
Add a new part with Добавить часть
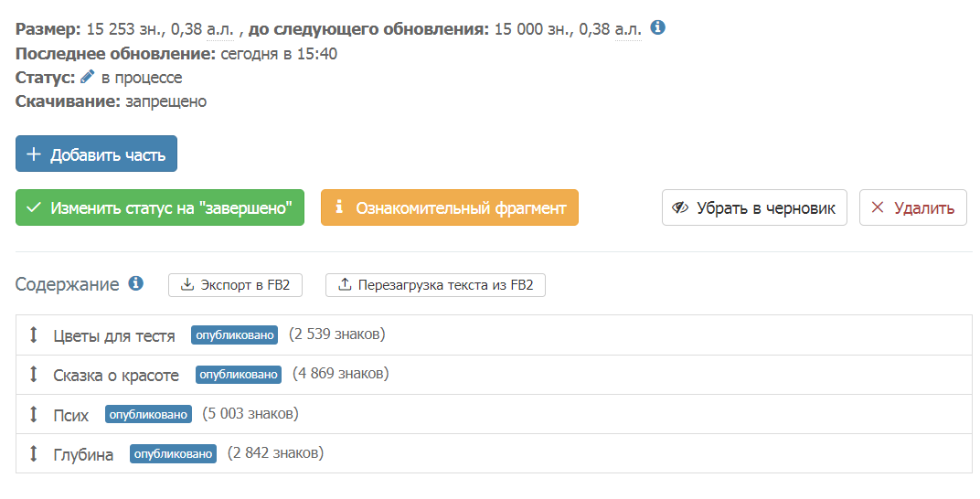(96, 154)
